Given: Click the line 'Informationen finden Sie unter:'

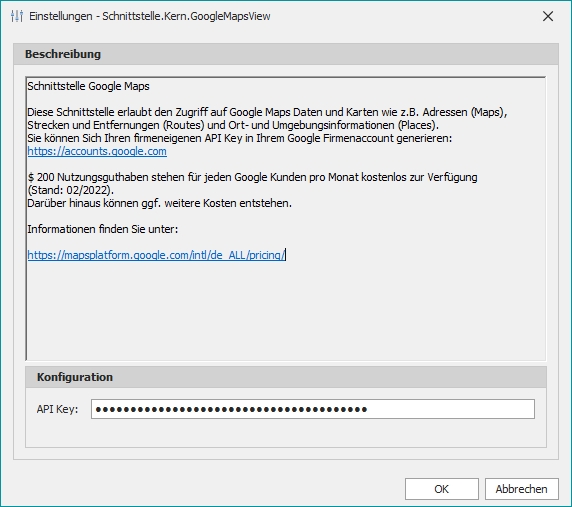Looking at the screenshot, I should coord(103,229).
